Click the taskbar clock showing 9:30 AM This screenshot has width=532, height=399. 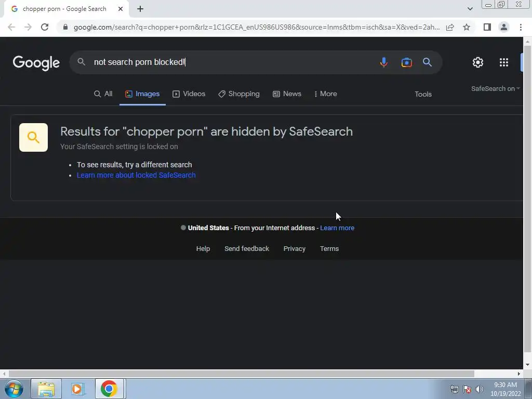(x=506, y=389)
